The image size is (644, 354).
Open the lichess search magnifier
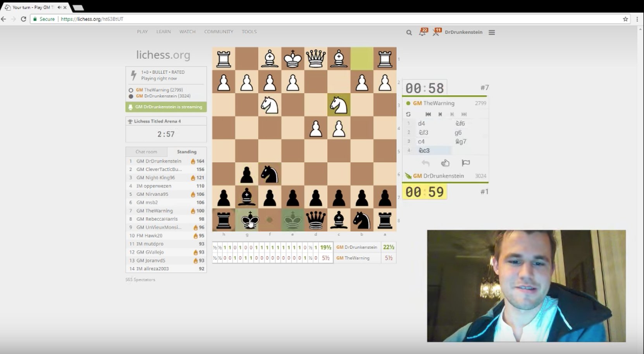pyautogui.click(x=409, y=33)
